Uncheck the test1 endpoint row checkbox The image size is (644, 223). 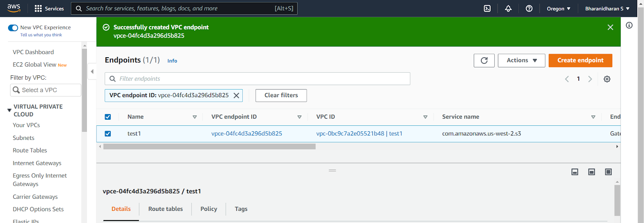point(108,133)
